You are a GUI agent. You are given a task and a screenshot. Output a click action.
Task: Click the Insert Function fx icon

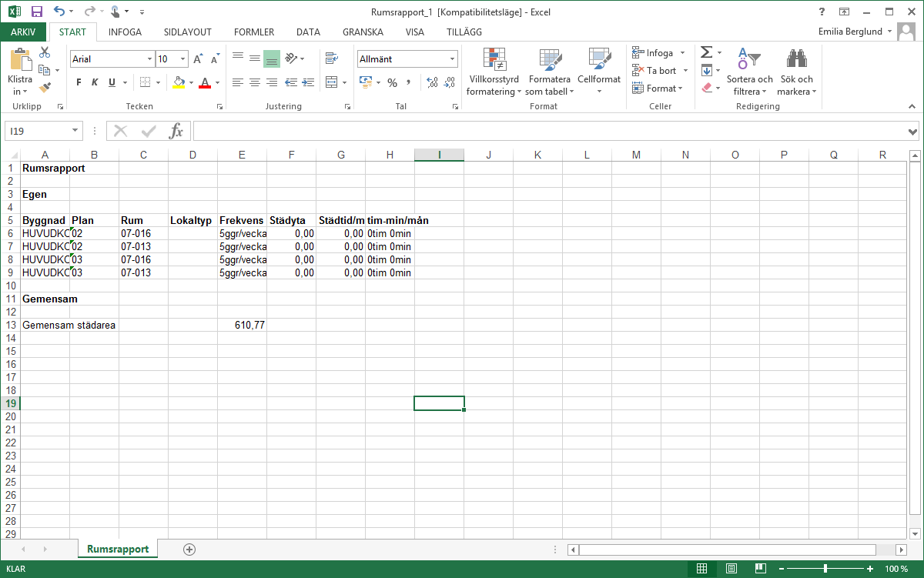[176, 131]
